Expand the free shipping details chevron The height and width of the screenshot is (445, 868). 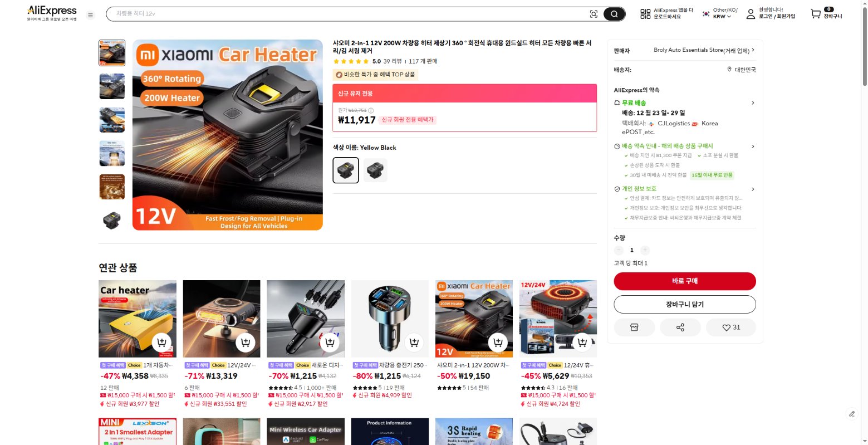[753, 103]
